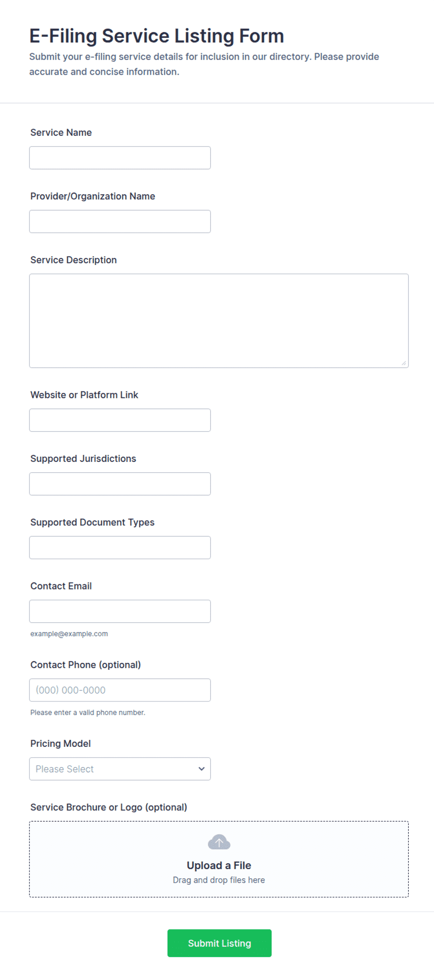The height and width of the screenshot is (980, 434).
Task: Click the Service Description resize handle
Action: pyautogui.click(x=404, y=363)
